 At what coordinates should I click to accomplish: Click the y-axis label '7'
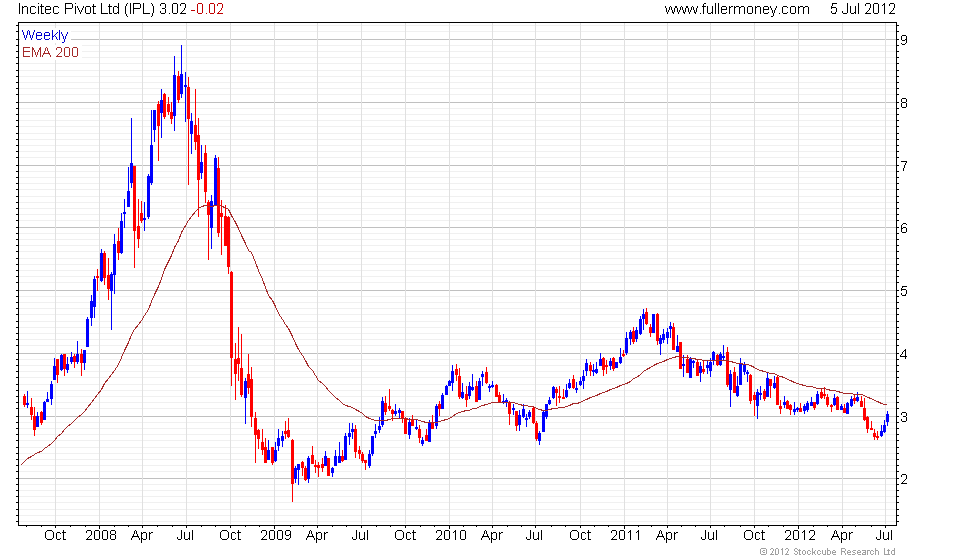pyautogui.click(x=904, y=166)
